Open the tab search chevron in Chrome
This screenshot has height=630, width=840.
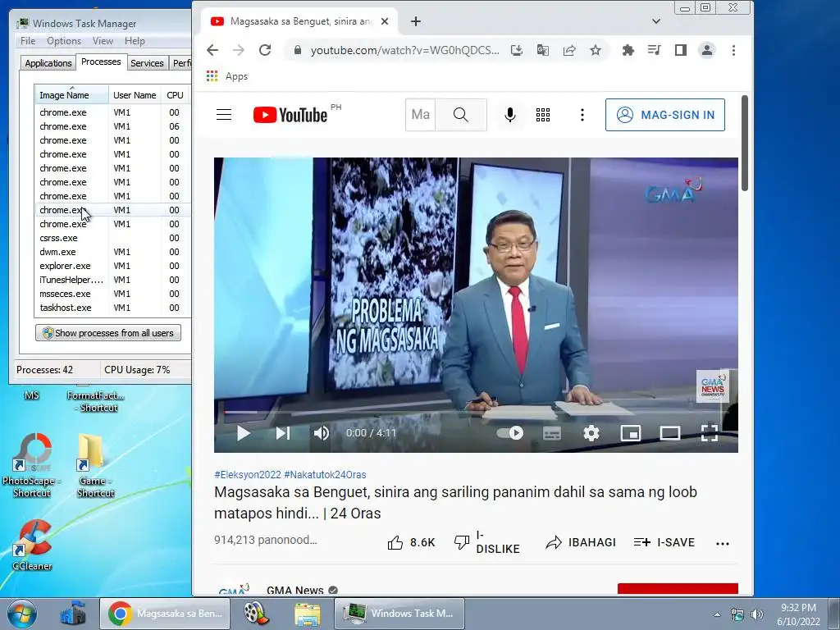click(655, 21)
